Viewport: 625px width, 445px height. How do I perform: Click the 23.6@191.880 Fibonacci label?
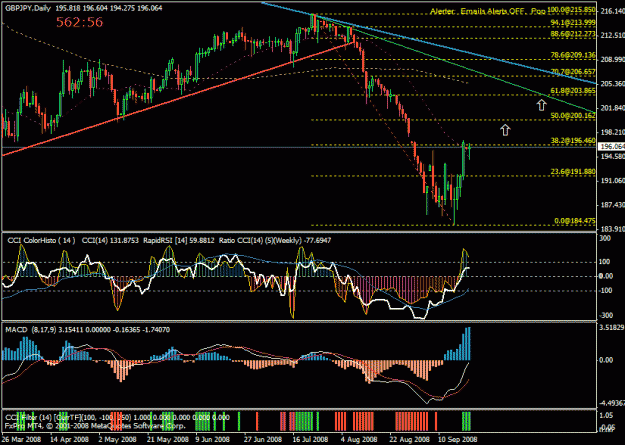(573, 171)
